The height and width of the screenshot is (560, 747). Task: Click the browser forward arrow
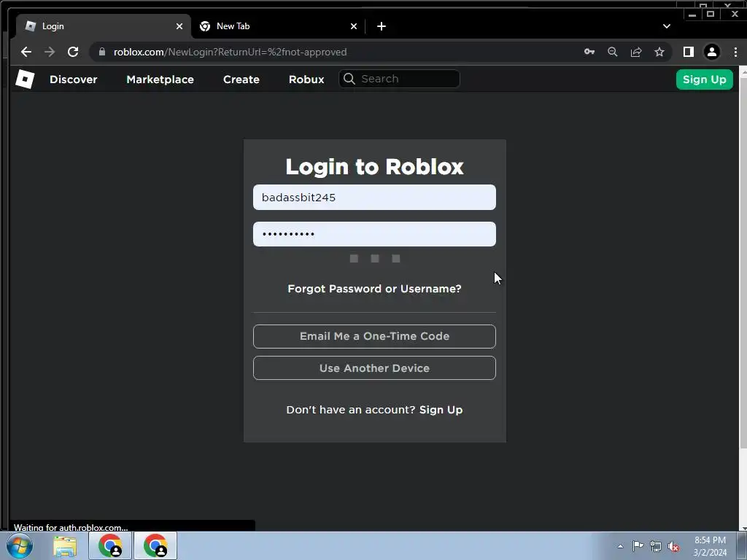(50, 52)
